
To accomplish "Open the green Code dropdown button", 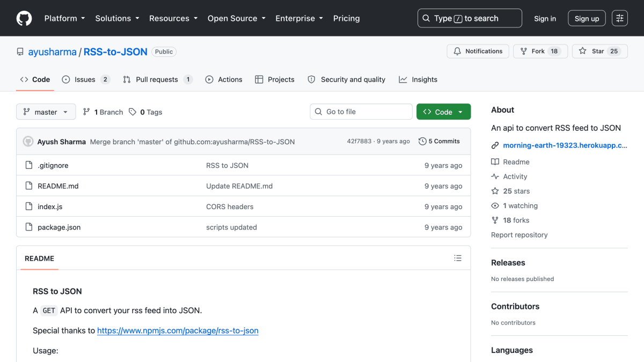I will [444, 112].
